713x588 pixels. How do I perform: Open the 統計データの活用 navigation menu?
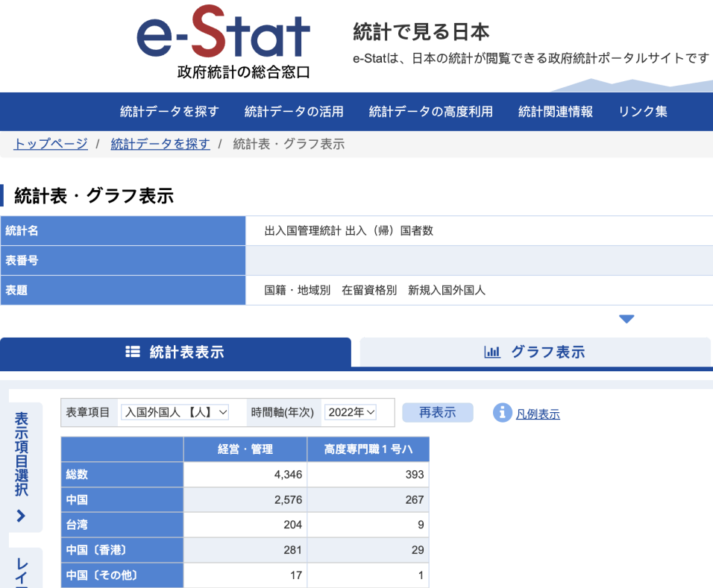[x=294, y=110]
